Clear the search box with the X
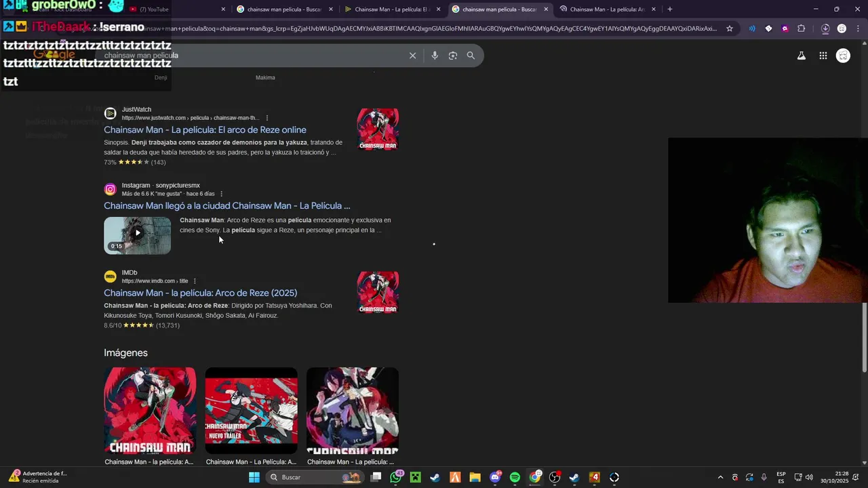This screenshot has width=868, height=488. pyautogui.click(x=412, y=56)
